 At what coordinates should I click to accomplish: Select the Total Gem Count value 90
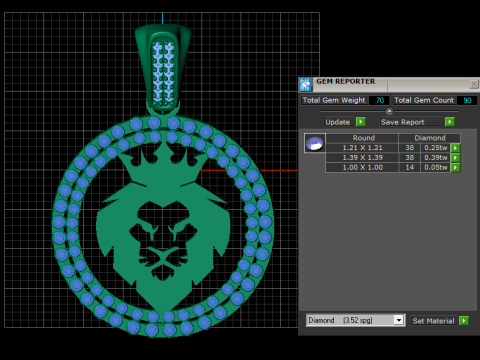[x=467, y=100]
